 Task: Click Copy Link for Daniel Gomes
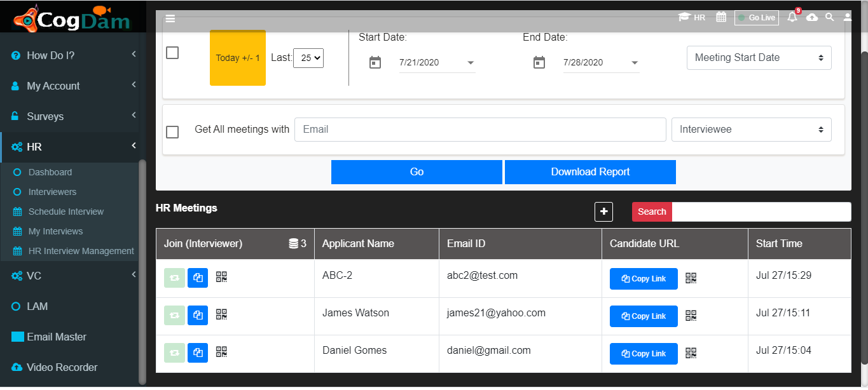click(644, 354)
